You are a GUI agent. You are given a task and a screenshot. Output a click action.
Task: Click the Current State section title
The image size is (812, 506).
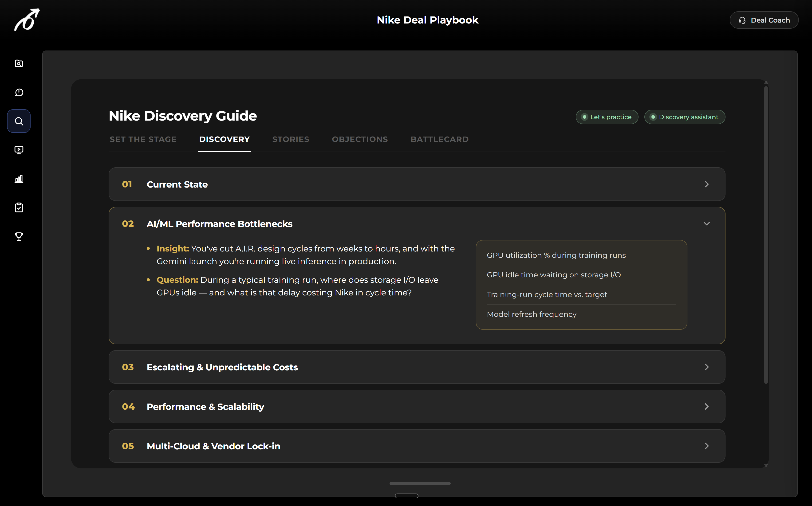(x=177, y=184)
